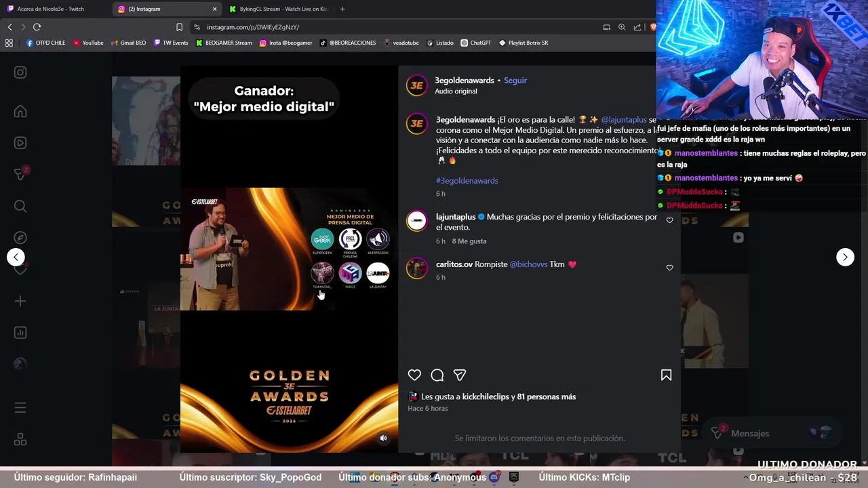Click the browser share page icon
868x488 pixels.
click(x=637, y=27)
